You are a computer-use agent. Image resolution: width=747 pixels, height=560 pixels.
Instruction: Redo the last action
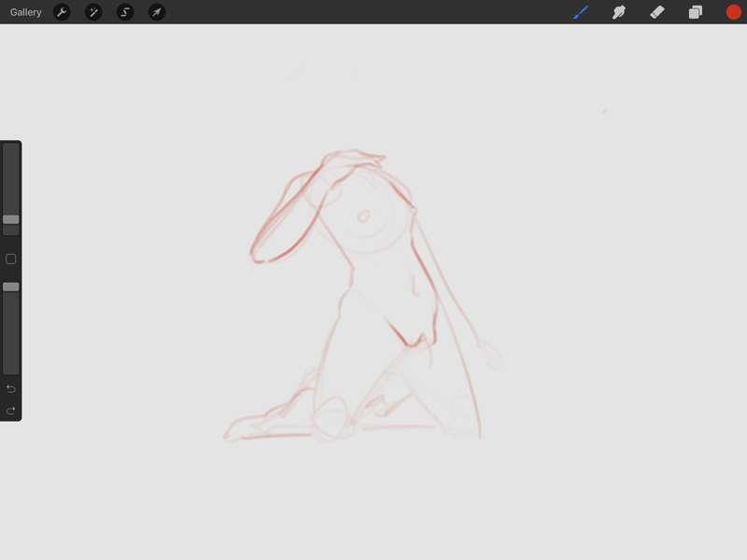[x=11, y=410]
